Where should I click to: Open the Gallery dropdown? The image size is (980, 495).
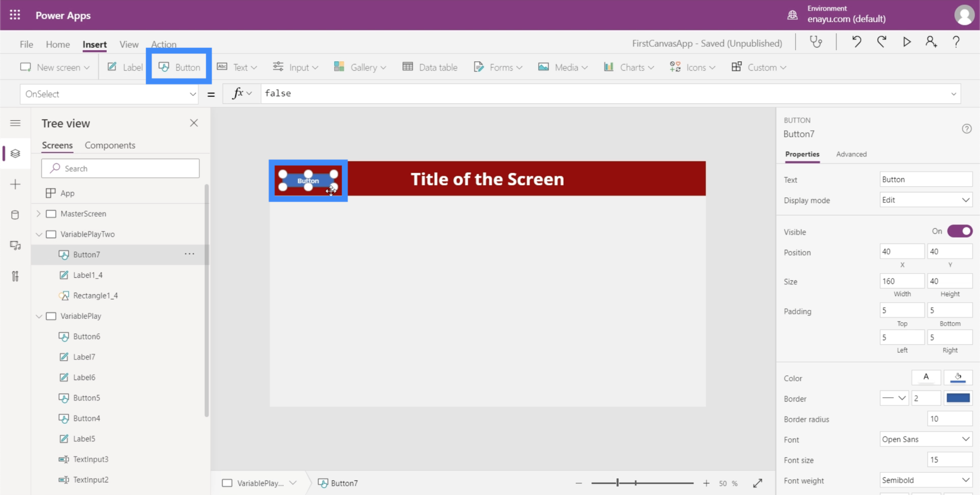360,67
